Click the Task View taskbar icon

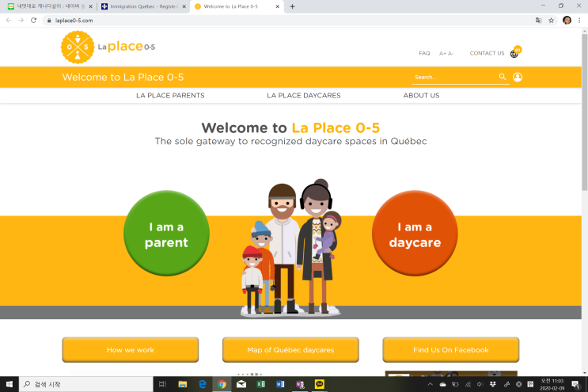point(162,384)
